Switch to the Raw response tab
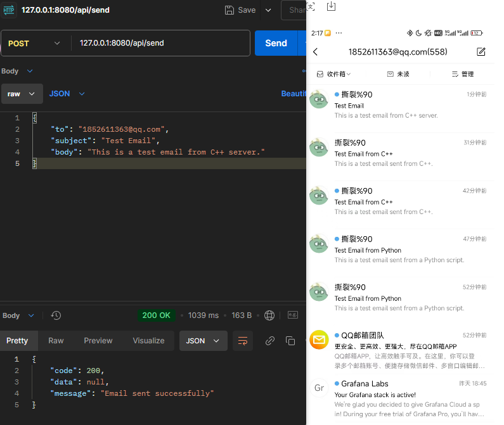The height and width of the screenshot is (425, 504). pyautogui.click(x=56, y=341)
